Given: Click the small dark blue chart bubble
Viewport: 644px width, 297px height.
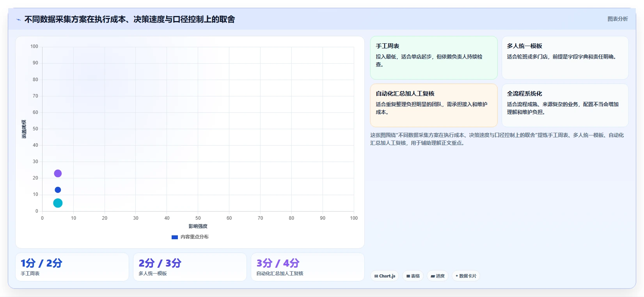Looking at the screenshot, I should coord(58,190).
